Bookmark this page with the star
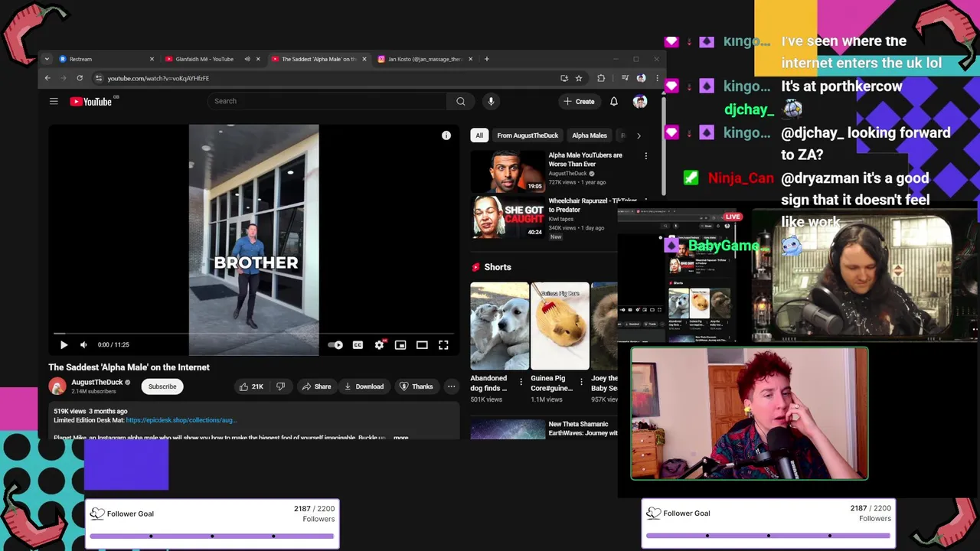This screenshot has height=551, width=980. [579, 78]
